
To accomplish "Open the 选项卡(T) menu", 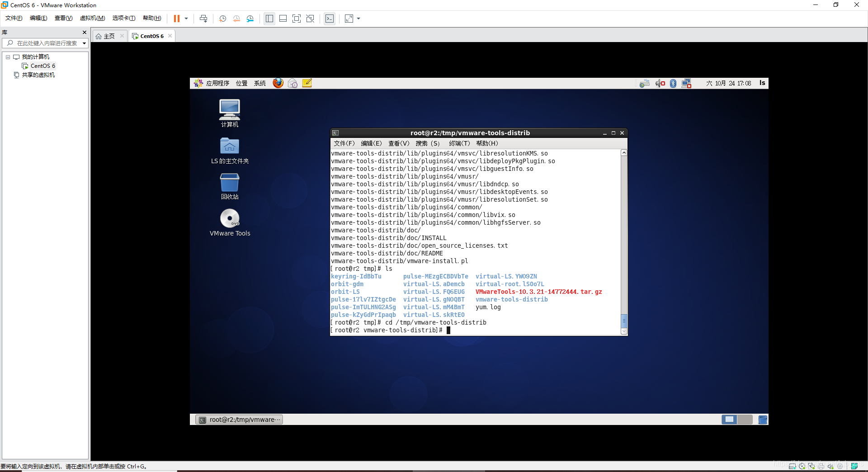I will [x=124, y=18].
